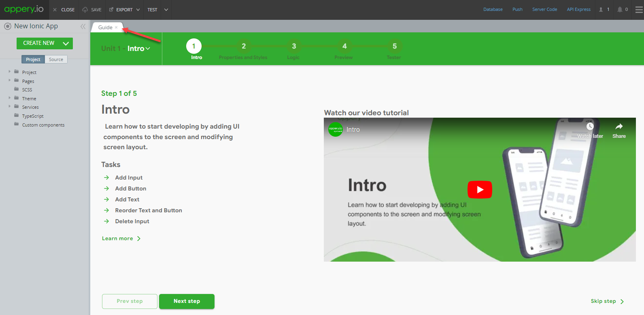Click the Prev step button
The height and width of the screenshot is (315, 644).
130,301
